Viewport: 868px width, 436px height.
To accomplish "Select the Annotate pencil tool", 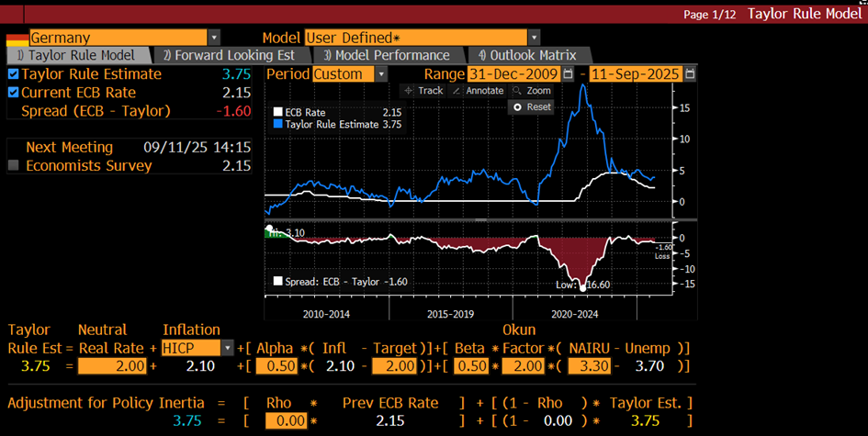I will coord(479,91).
